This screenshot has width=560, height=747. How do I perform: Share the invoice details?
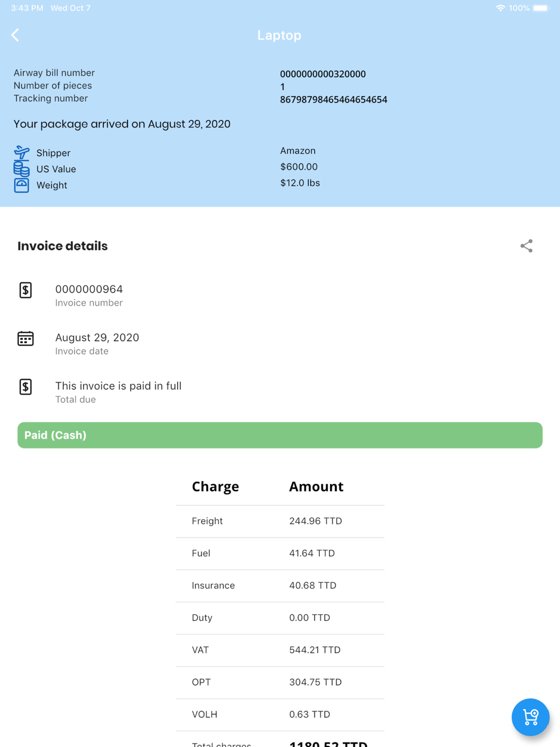click(526, 246)
